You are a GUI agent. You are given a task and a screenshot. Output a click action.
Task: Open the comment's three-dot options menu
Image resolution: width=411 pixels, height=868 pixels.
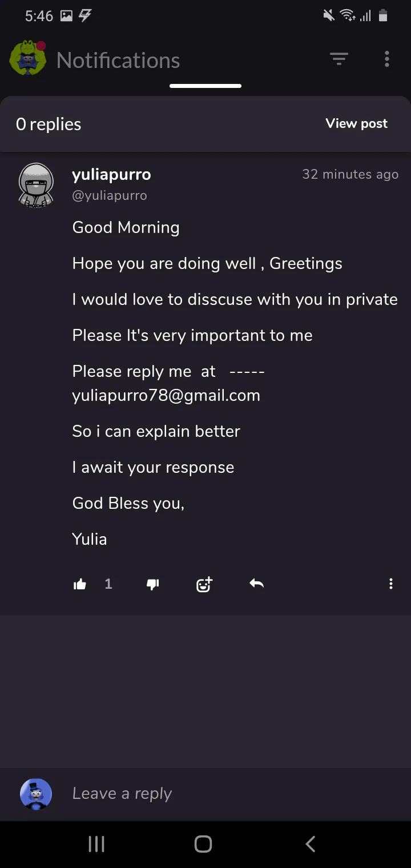pos(390,584)
